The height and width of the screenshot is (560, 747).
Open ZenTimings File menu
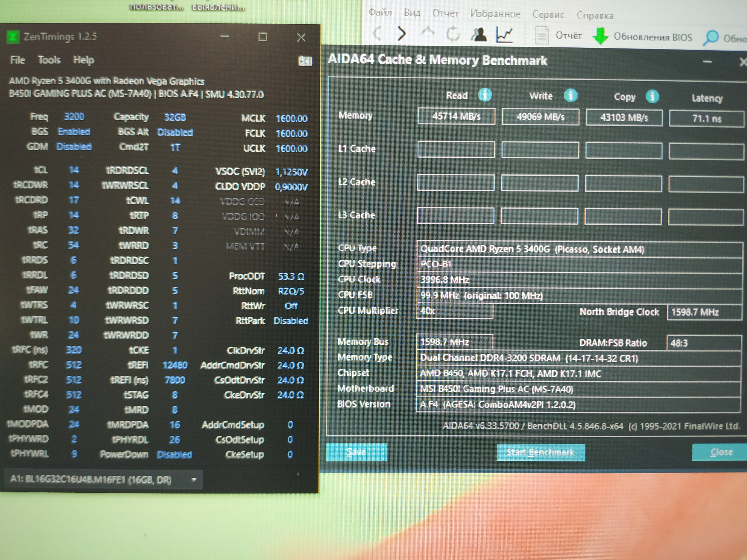[18, 60]
